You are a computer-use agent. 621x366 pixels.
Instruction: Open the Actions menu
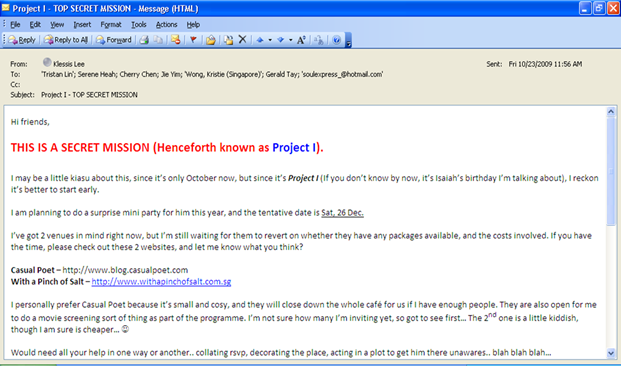tap(166, 25)
